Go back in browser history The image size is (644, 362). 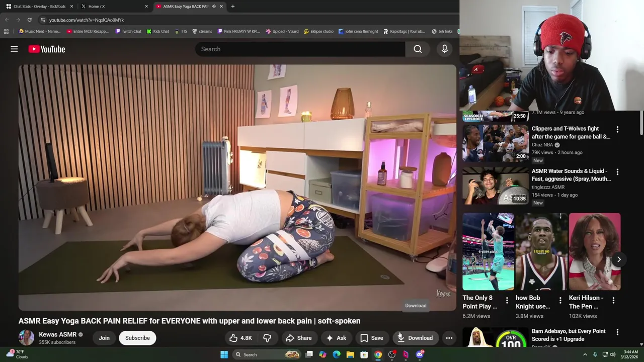point(7,20)
